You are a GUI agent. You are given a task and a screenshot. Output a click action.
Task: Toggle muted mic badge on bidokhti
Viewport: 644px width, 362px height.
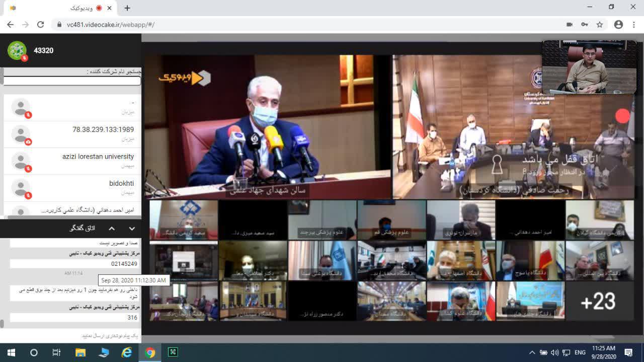28,195
